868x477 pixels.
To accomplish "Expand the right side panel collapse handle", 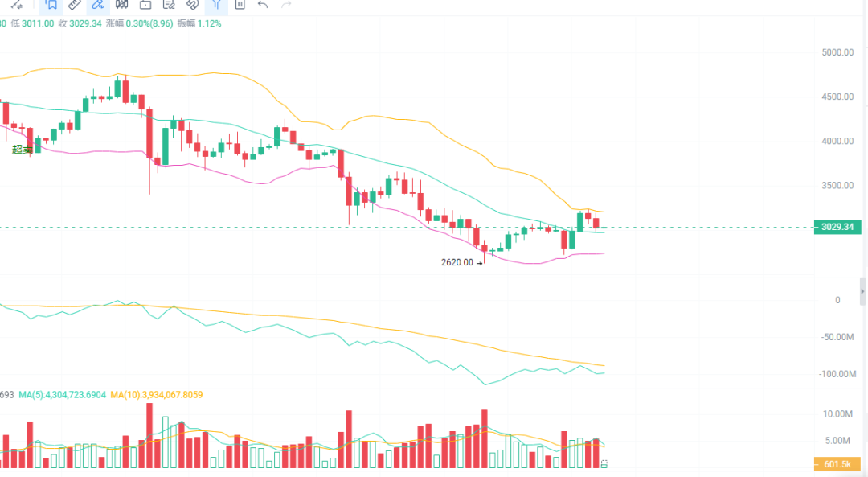I will 863,288.
